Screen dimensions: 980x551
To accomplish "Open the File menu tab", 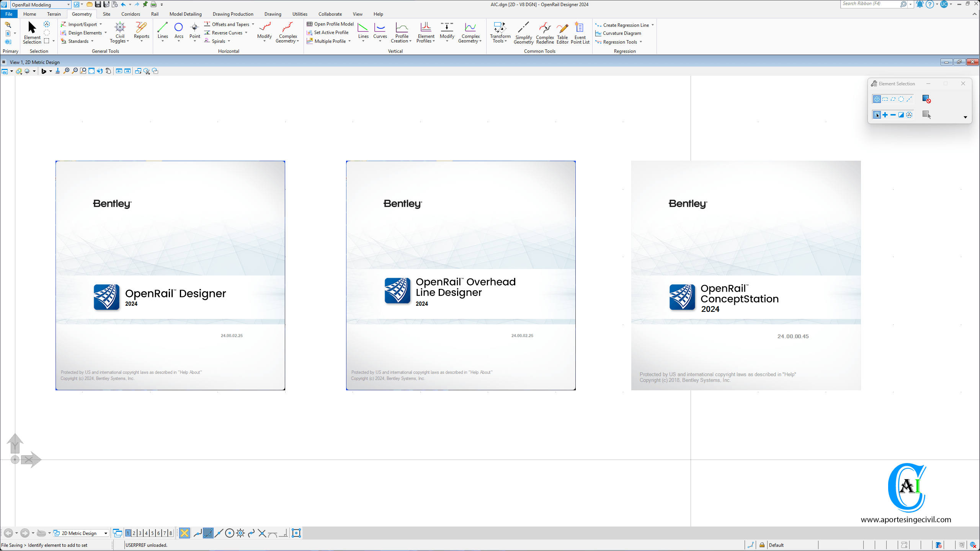I will click(x=9, y=14).
